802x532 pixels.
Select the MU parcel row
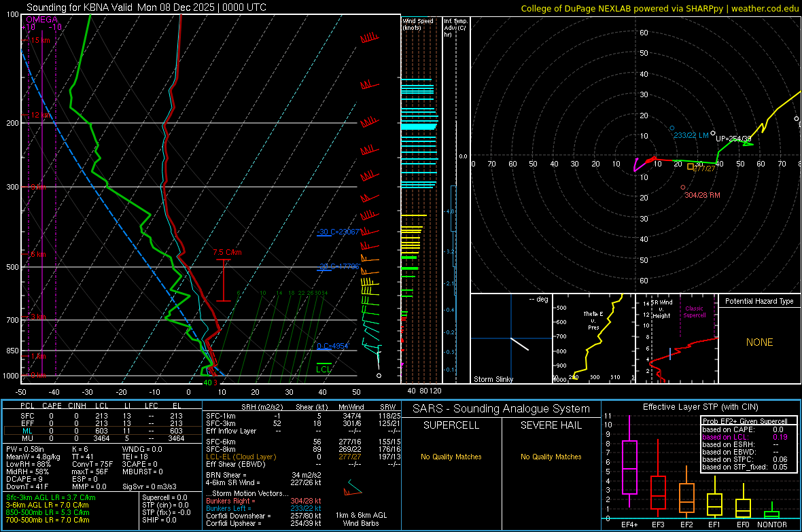(101, 438)
